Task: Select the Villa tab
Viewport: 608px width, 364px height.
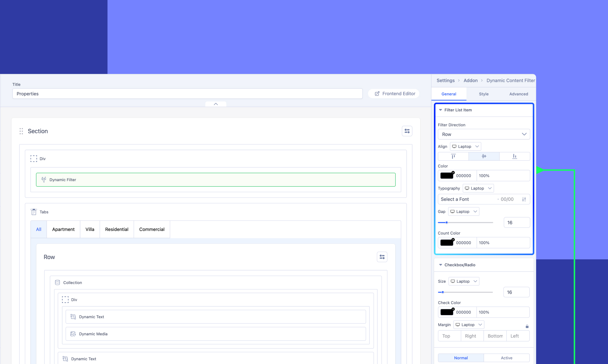Action: [90, 229]
